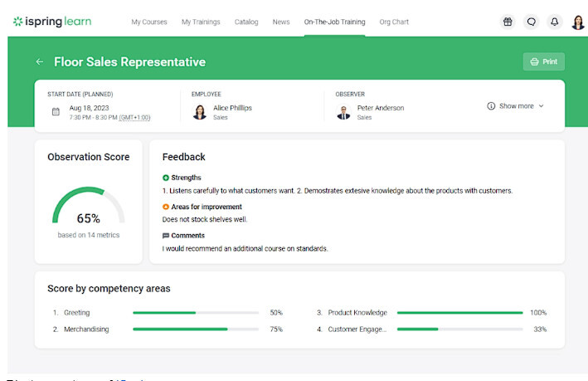Click the Show more chevron arrow
588x381 pixels.
click(x=541, y=106)
